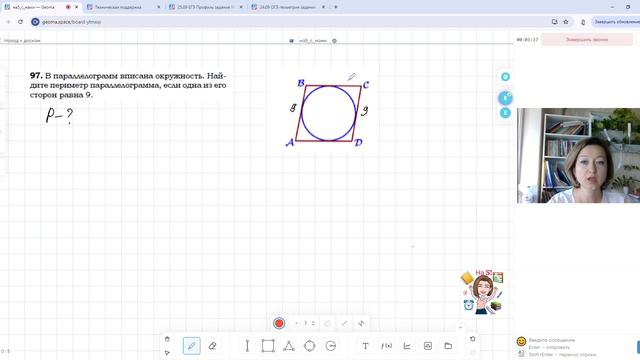Open the board settings gear icon
This screenshot has height=360, width=640.
(334, 41)
